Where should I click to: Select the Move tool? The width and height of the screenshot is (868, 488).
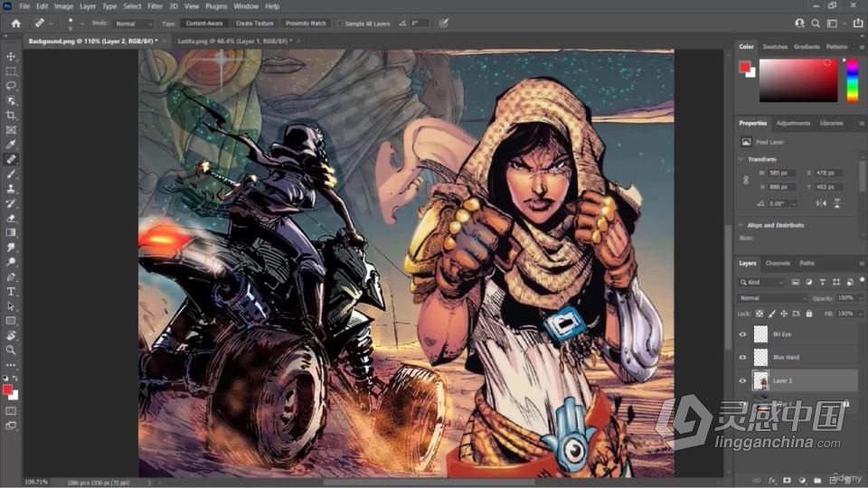click(11, 56)
